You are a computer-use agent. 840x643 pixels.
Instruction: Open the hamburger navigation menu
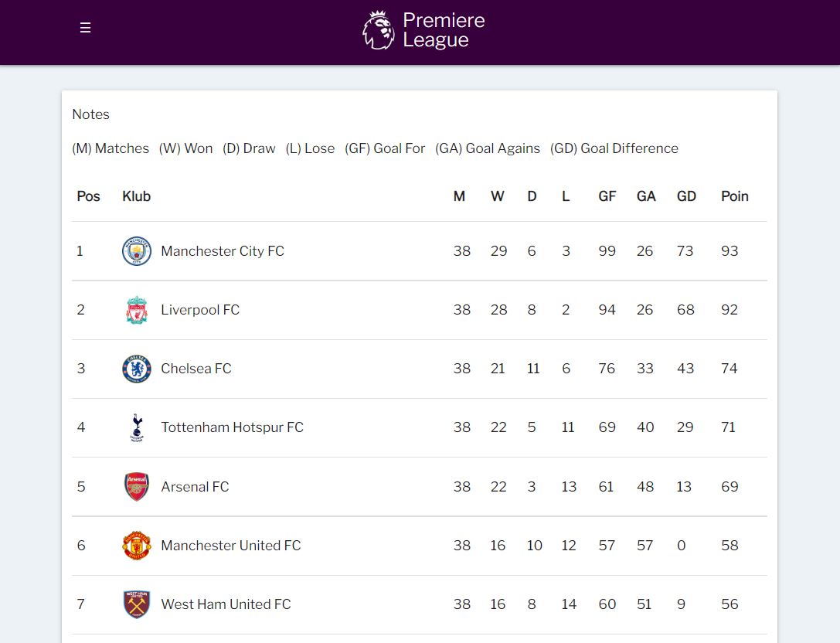click(85, 26)
